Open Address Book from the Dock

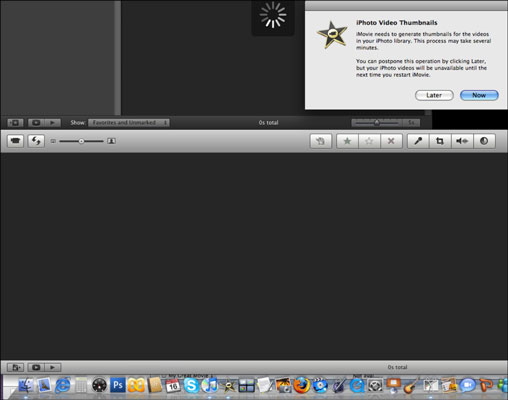(x=155, y=386)
